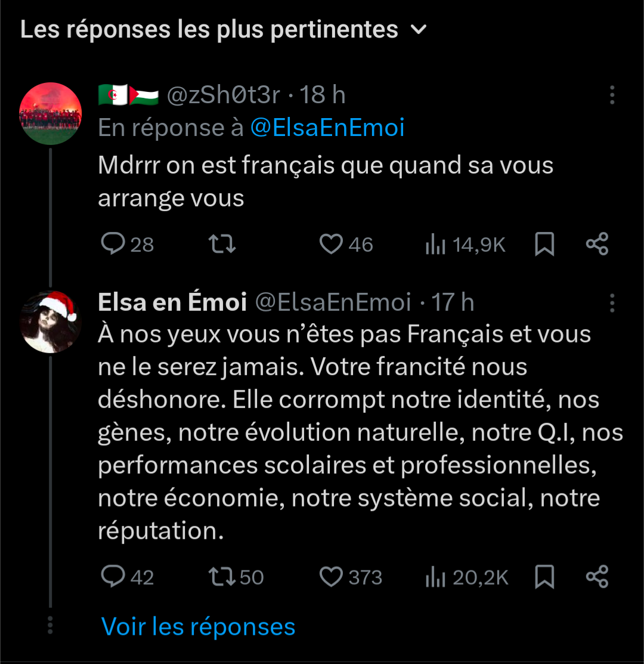Repost @zSh0t3r's reply
Viewport: 644px width, 664px height.
coord(222,244)
